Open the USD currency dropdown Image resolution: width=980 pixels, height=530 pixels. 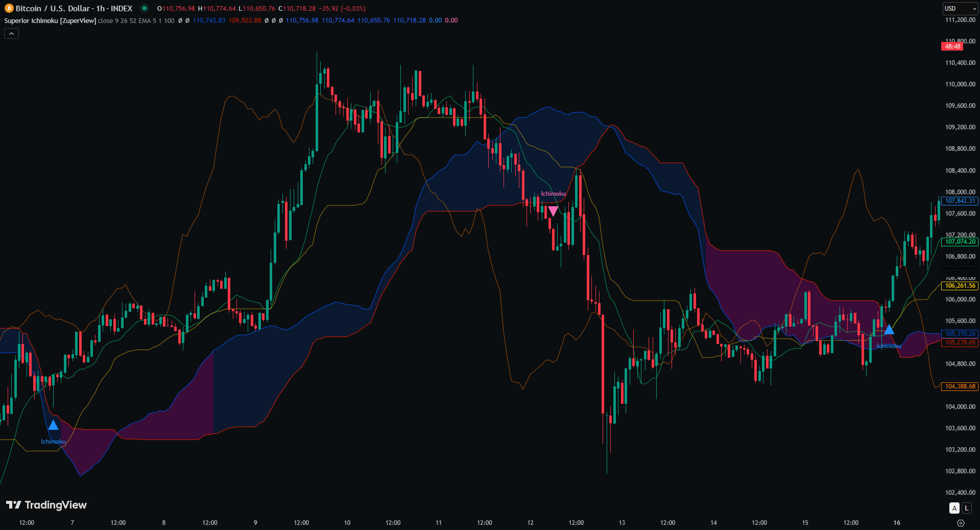[960, 8]
